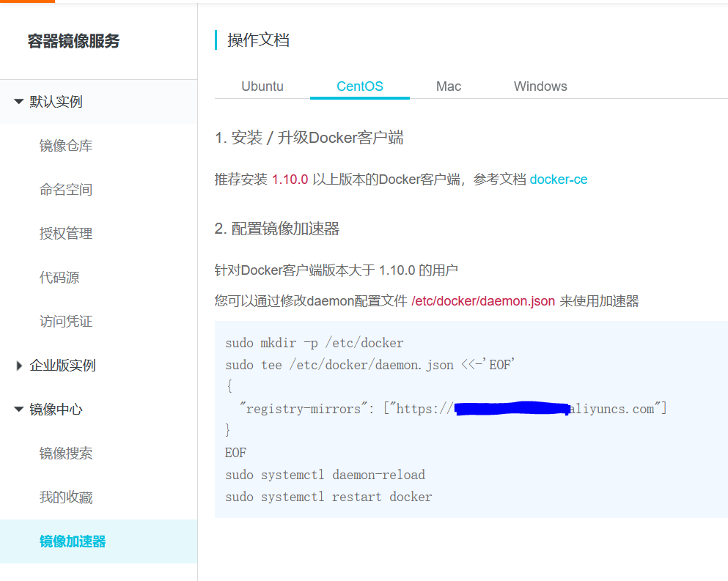View the Windows setup tab

point(540,86)
